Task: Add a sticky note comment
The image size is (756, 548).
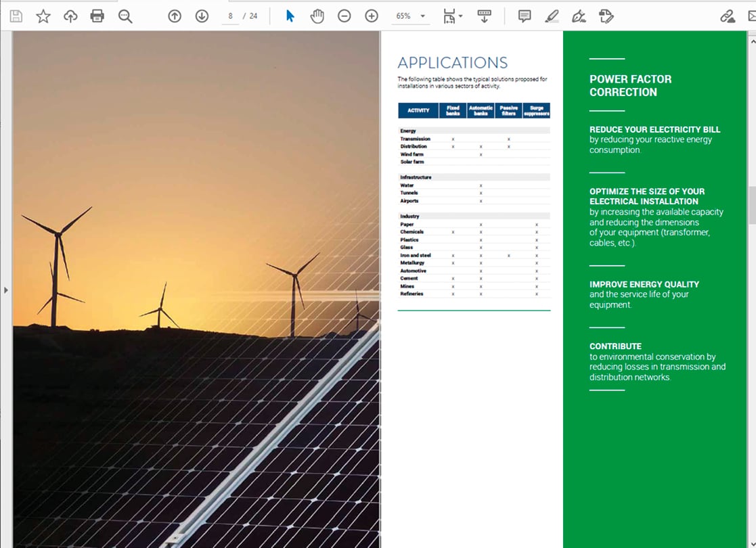Action: click(525, 16)
